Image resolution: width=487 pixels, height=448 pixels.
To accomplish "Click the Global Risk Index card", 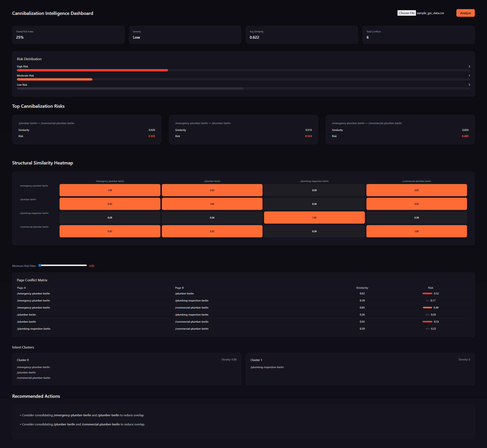I will point(68,35).
